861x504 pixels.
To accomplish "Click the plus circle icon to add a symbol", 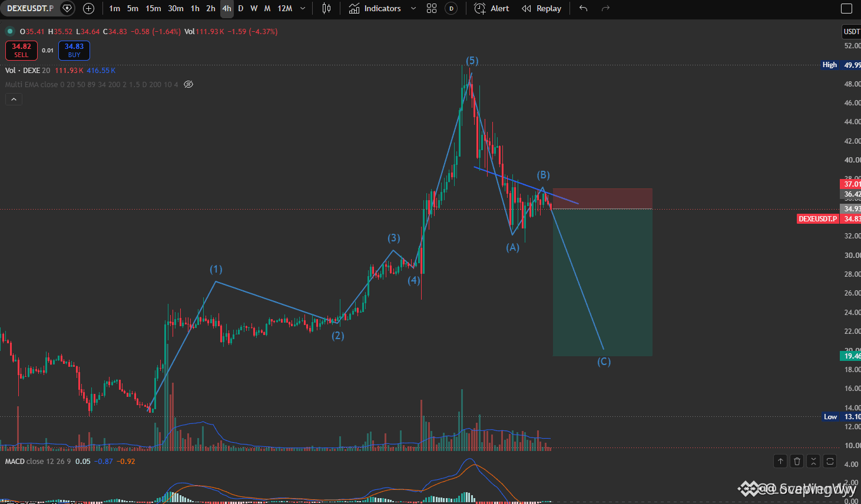I will [x=88, y=8].
